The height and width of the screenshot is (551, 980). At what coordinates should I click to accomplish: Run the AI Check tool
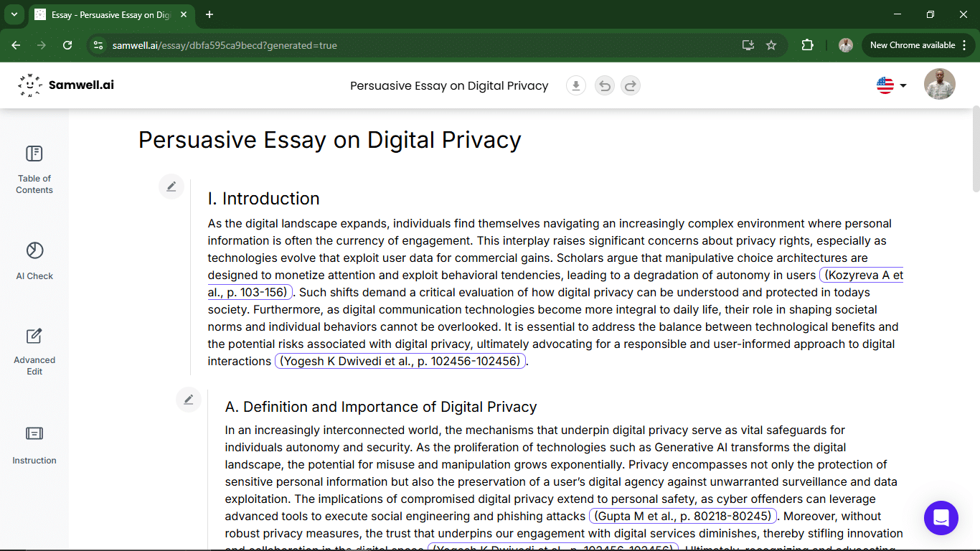pos(34,260)
